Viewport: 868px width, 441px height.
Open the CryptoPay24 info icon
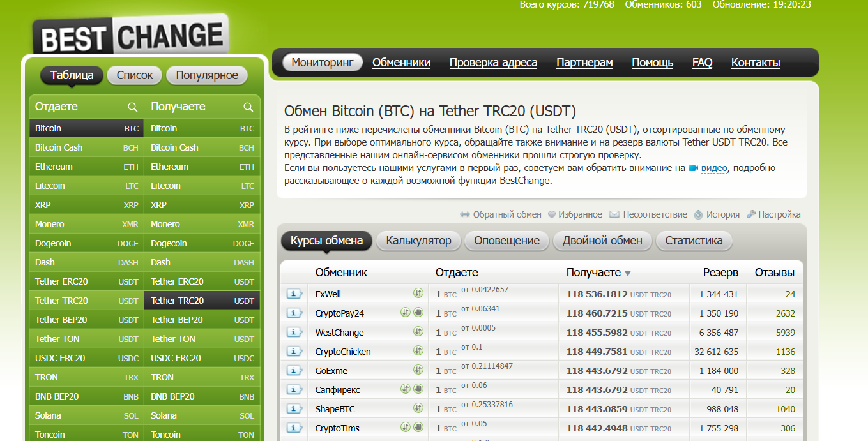pos(294,313)
